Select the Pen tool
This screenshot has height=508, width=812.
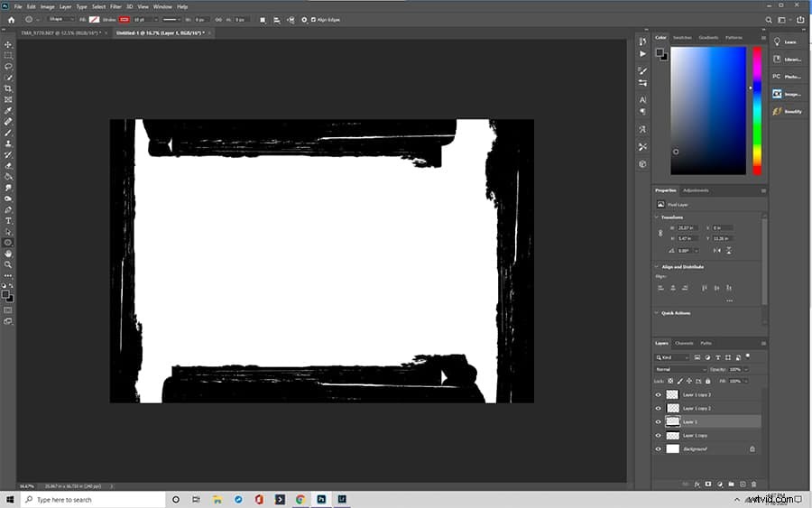tap(8, 210)
